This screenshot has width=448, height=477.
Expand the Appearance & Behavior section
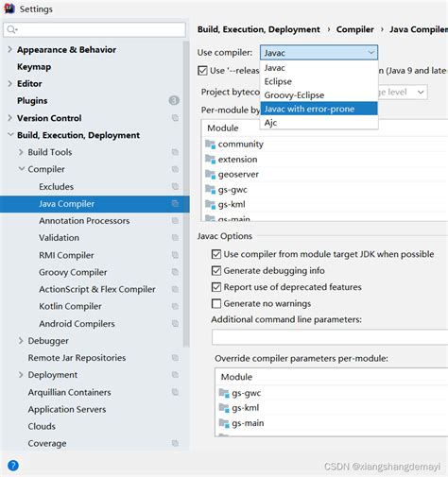click(x=10, y=49)
